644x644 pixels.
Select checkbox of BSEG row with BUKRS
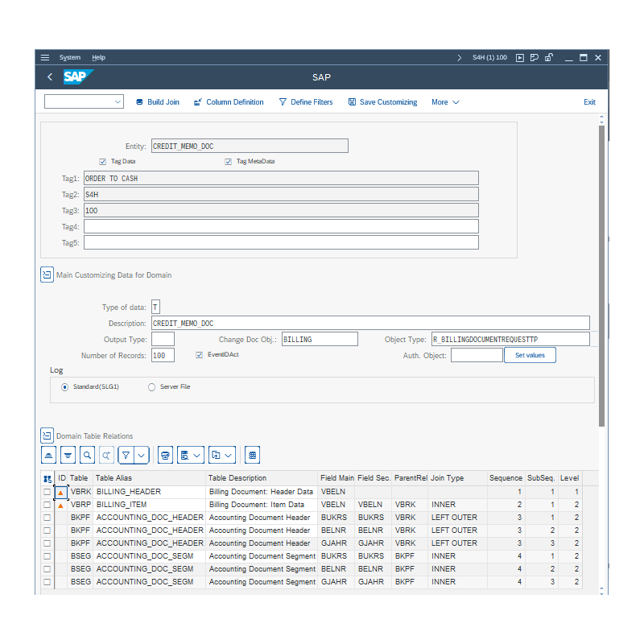tap(47, 556)
